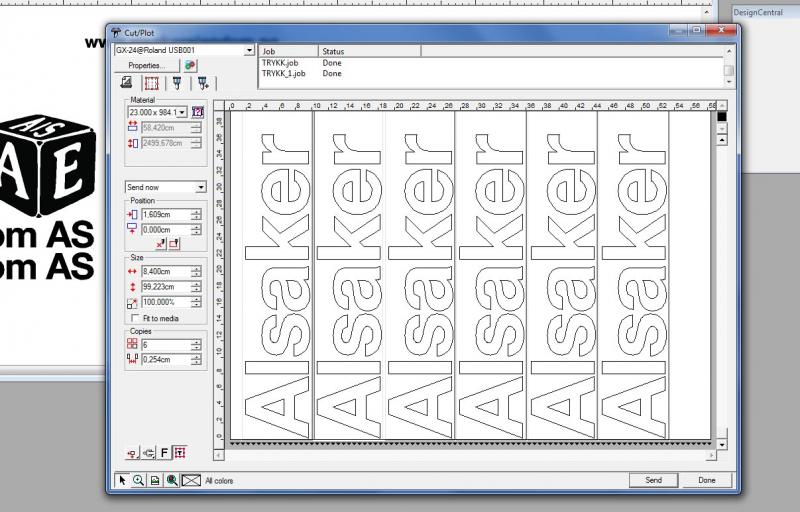
Task: Select the black color swatch by preview
Action: coord(721,116)
